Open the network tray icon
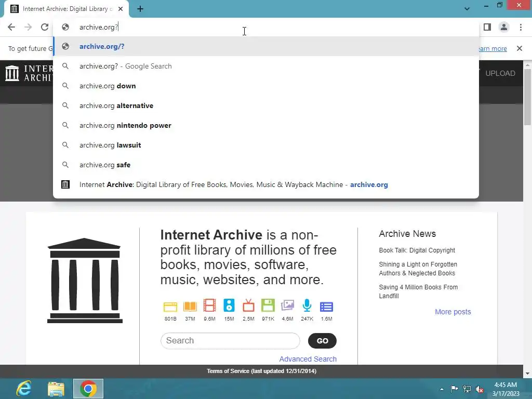This screenshot has height=399, width=532. 467,389
